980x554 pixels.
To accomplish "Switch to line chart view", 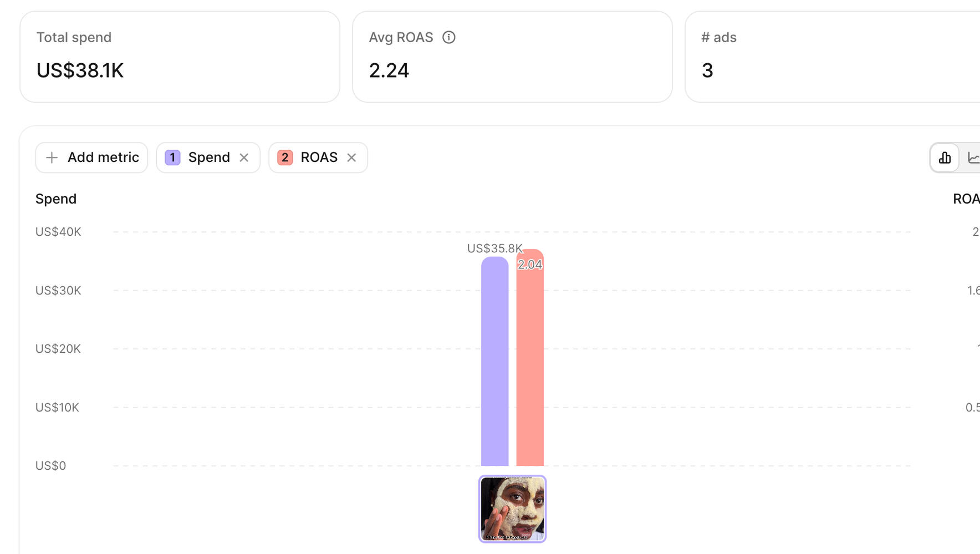I will 973,157.
